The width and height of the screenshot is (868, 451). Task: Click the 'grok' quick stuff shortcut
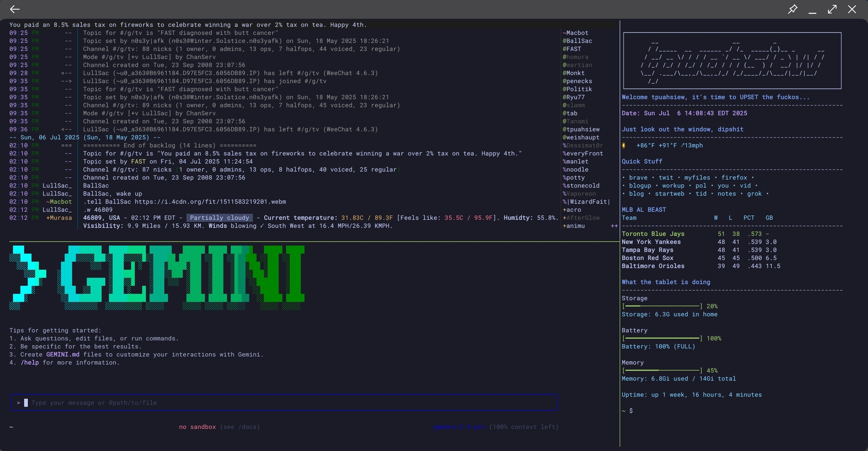pyautogui.click(x=754, y=194)
